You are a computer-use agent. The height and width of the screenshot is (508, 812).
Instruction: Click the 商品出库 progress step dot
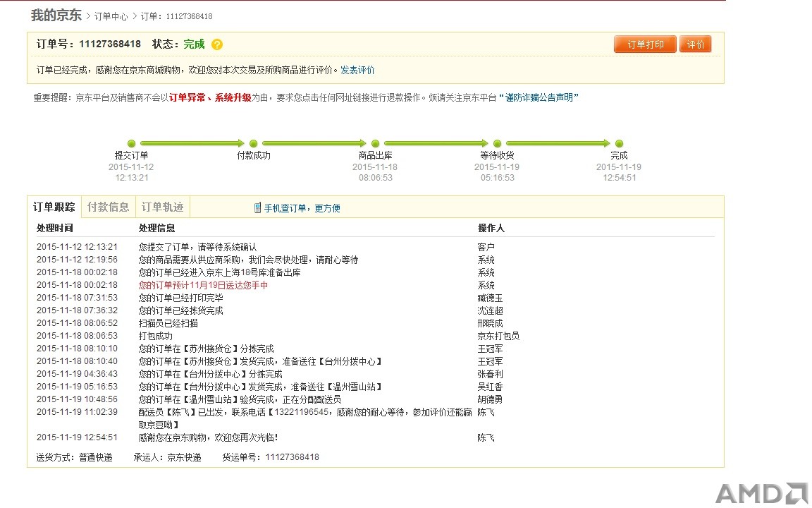coord(376,144)
